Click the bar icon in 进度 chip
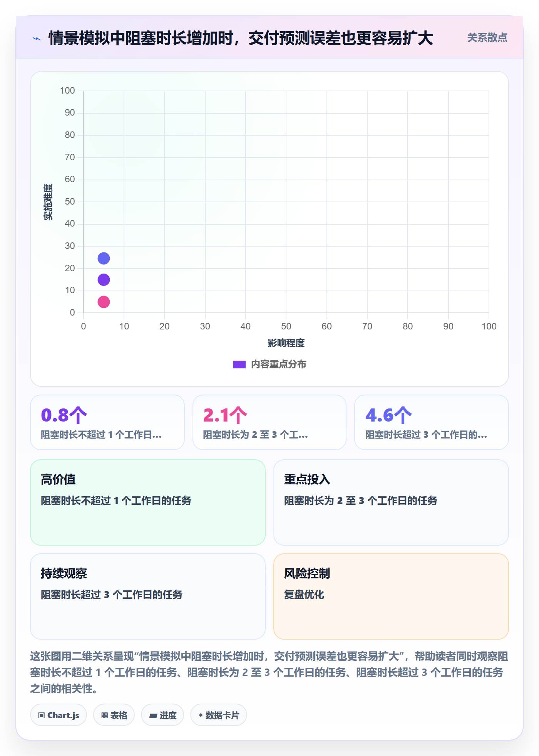 pos(153,716)
